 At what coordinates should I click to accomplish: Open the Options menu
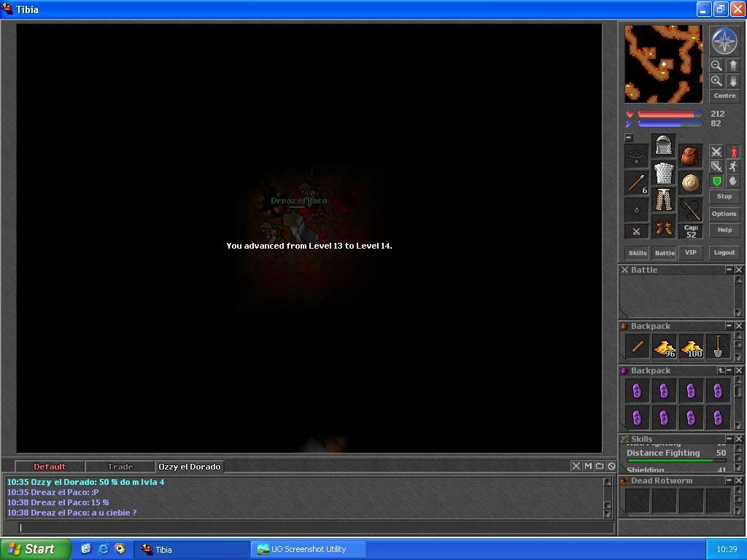(724, 214)
